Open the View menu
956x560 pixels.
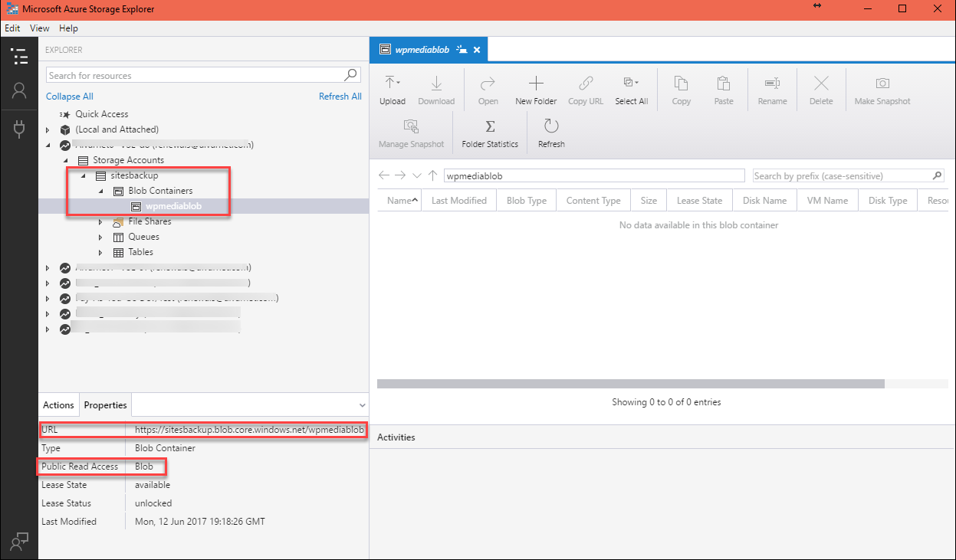(x=39, y=28)
